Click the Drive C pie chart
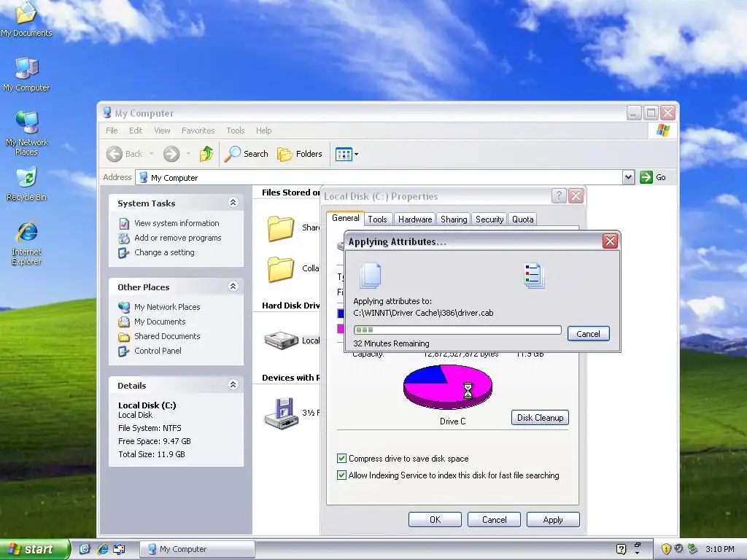 point(448,386)
